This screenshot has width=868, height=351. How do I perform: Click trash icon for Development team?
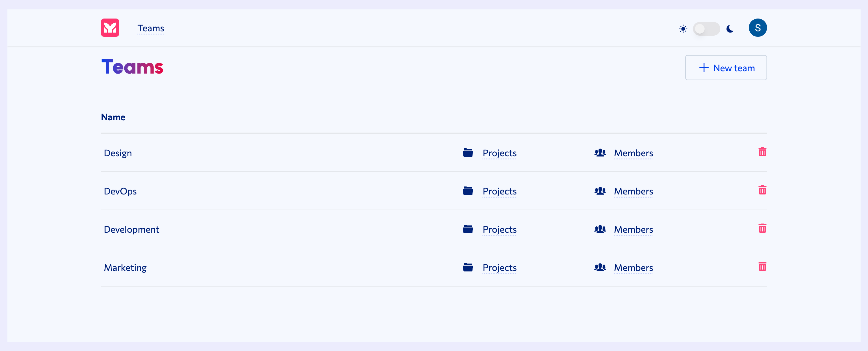pos(762,228)
